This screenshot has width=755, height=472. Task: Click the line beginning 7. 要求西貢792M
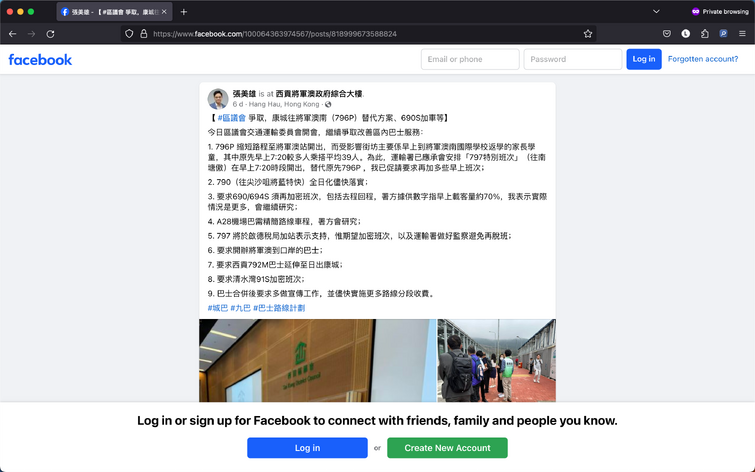[x=275, y=265]
